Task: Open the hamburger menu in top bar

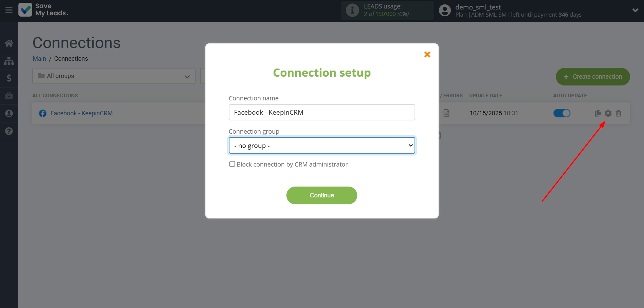Action: pyautogui.click(x=9, y=10)
